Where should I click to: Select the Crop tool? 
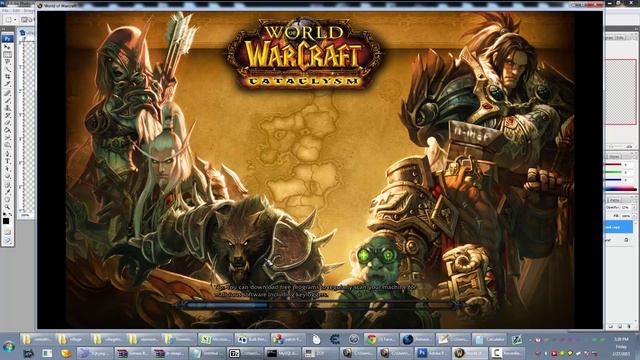[7, 76]
